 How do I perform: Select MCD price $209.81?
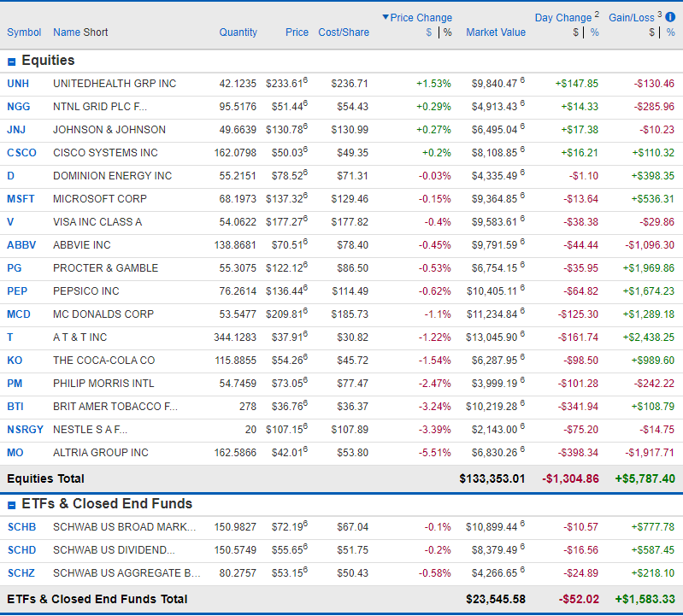tap(285, 314)
